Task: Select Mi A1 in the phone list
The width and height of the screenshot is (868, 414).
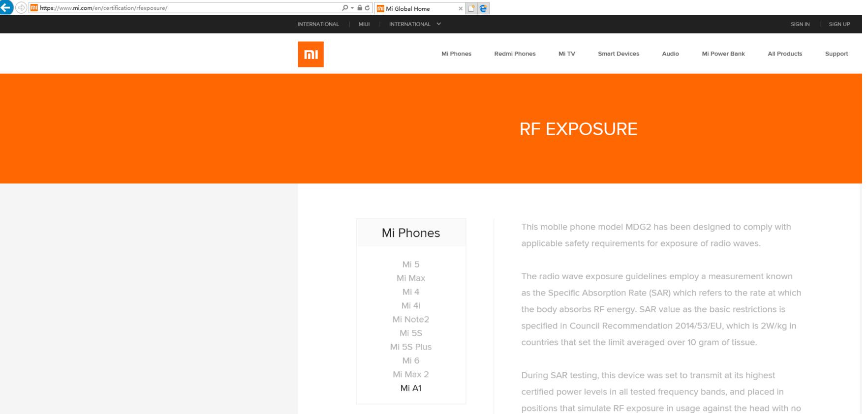Action: [411, 388]
